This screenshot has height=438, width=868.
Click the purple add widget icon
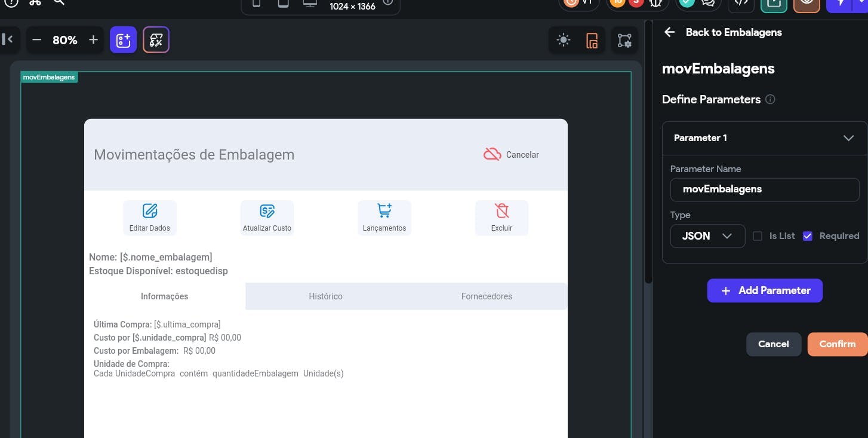click(124, 40)
